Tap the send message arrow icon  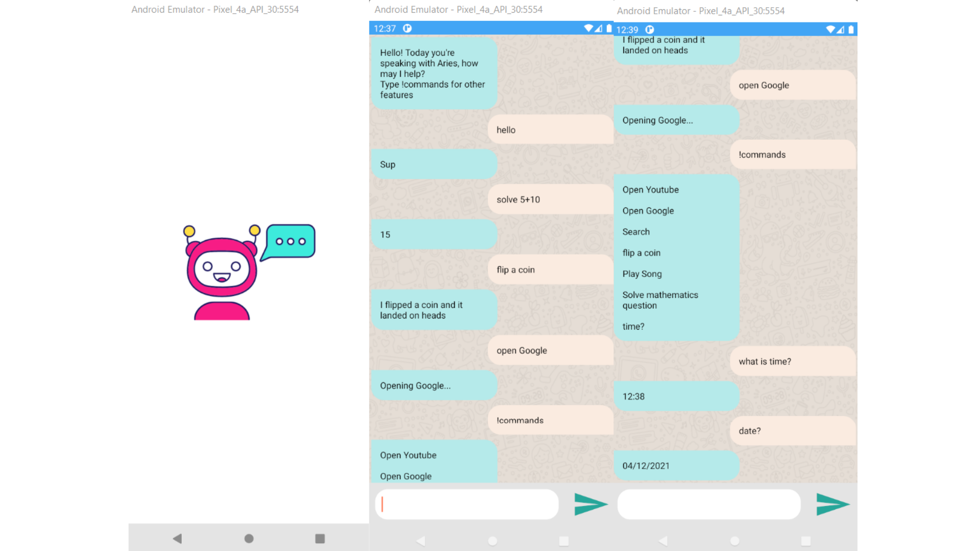[x=591, y=504]
